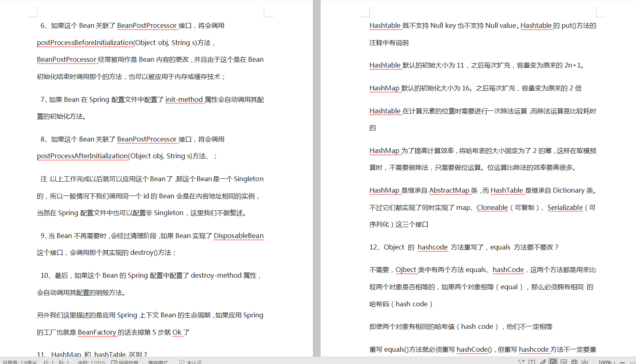Click the word Ok near 步就
The width and height of the screenshot is (636, 364).
177,332
